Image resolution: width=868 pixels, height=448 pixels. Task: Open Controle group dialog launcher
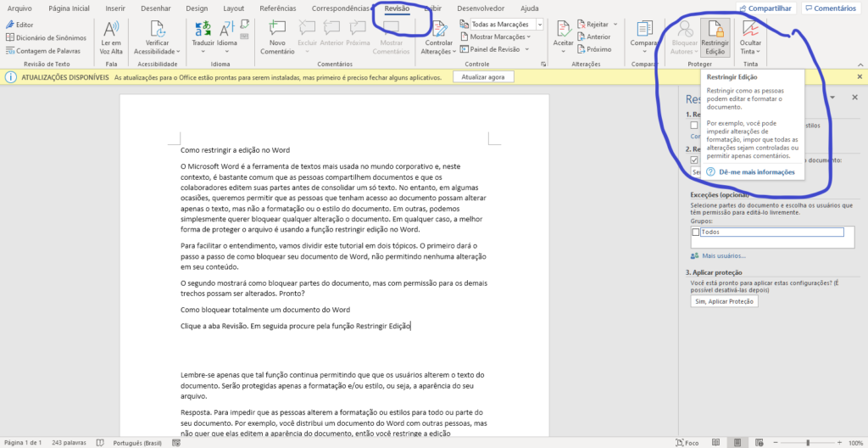543,64
